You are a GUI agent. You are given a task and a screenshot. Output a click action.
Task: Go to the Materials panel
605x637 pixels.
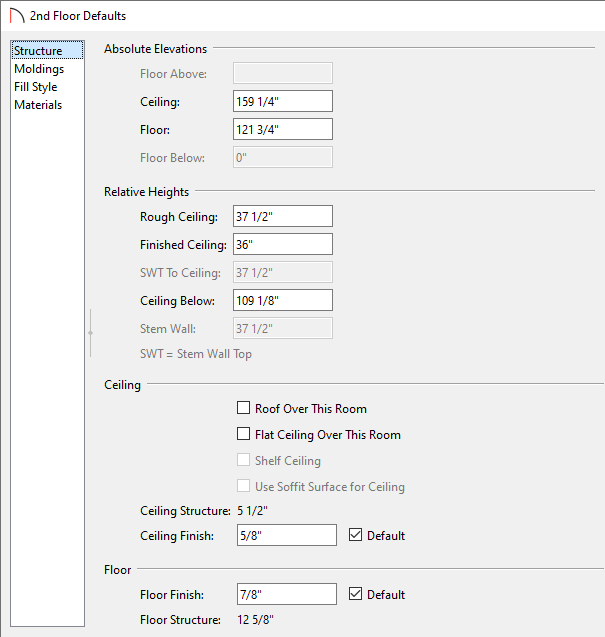(x=38, y=105)
